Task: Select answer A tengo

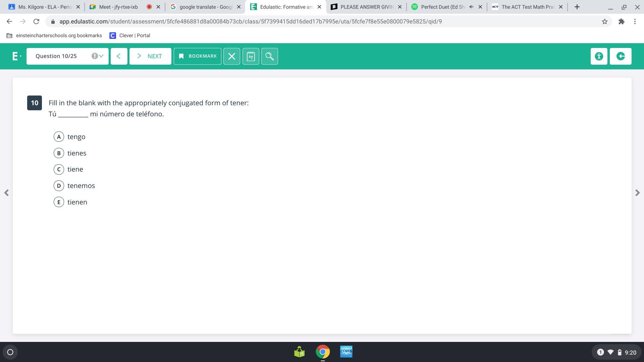Action: (x=59, y=137)
